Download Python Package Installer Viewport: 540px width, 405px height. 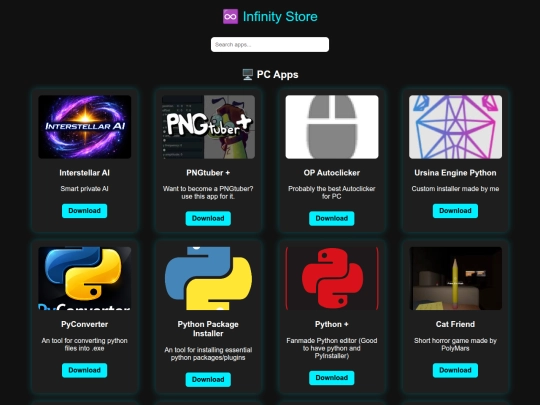(x=208, y=380)
